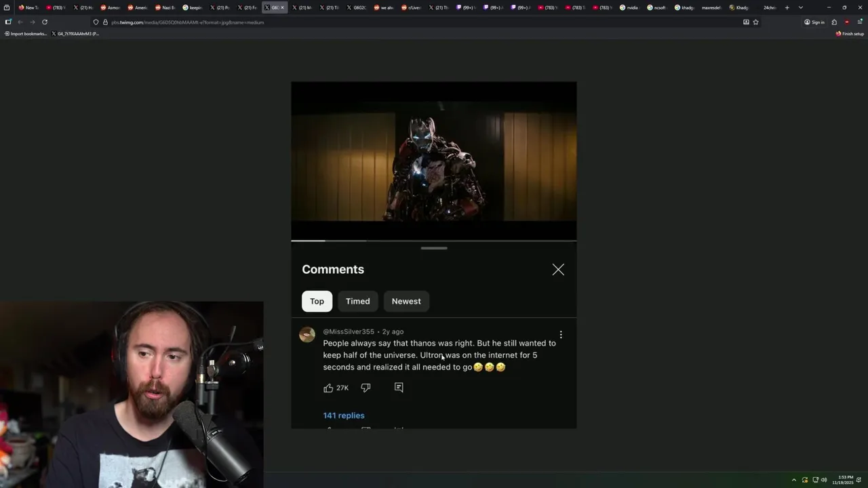
Task: Switch to the keepin... Google tab
Action: 192,7
